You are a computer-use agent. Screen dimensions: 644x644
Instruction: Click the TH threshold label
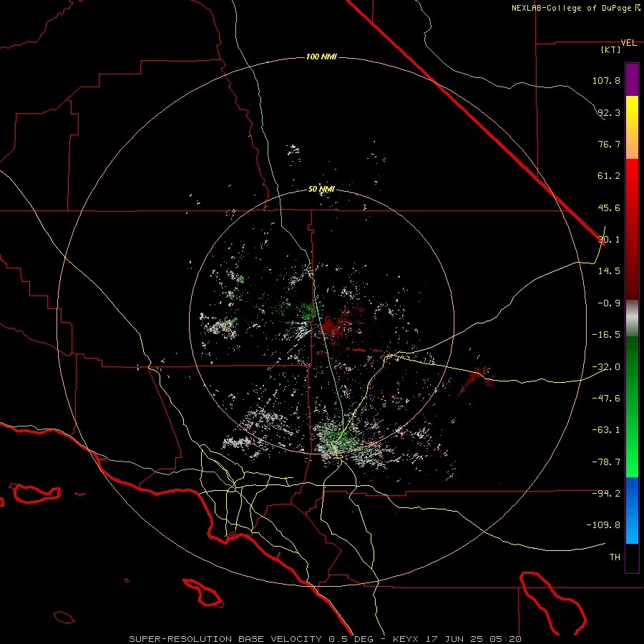[615, 557]
